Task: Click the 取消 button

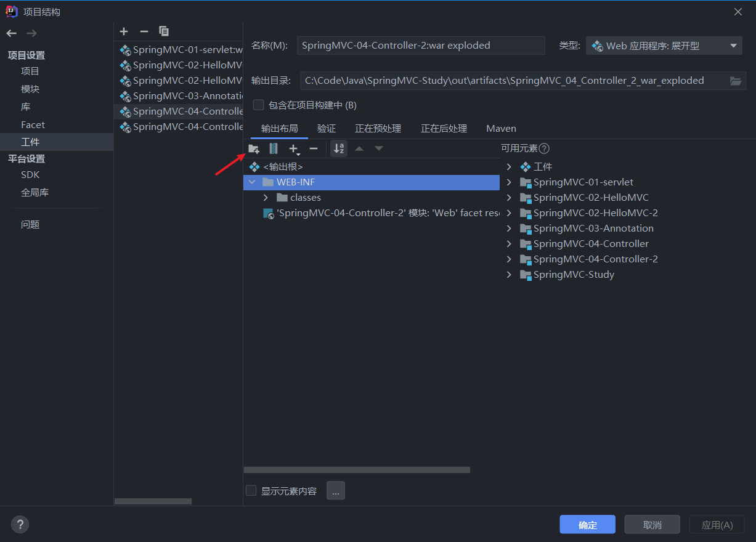Action: pyautogui.click(x=652, y=525)
